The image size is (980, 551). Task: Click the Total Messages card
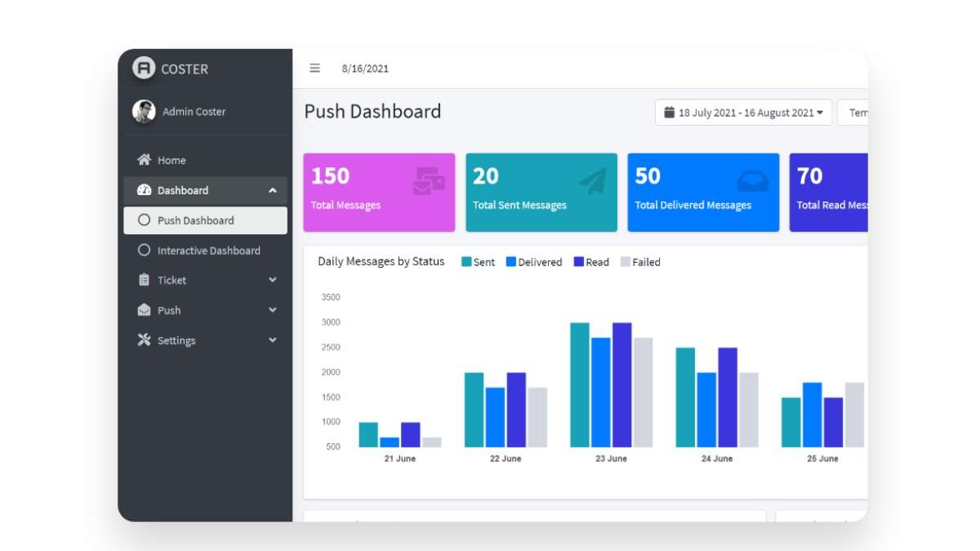[x=379, y=193]
